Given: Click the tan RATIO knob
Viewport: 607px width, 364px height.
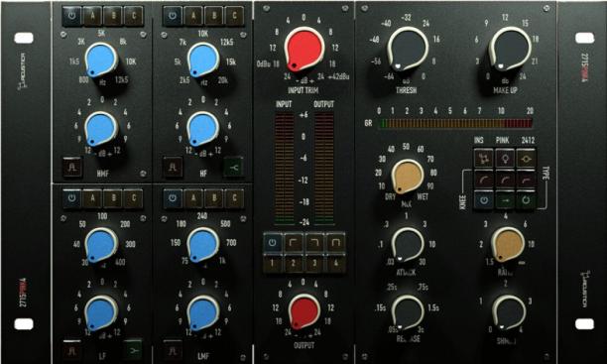Looking at the screenshot, I should (x=508, y=245).
